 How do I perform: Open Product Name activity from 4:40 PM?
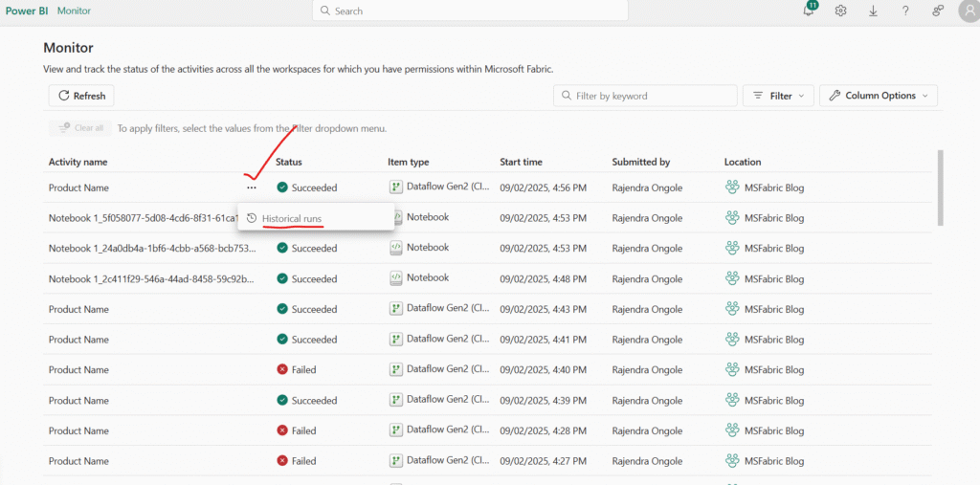coord(78,369)
